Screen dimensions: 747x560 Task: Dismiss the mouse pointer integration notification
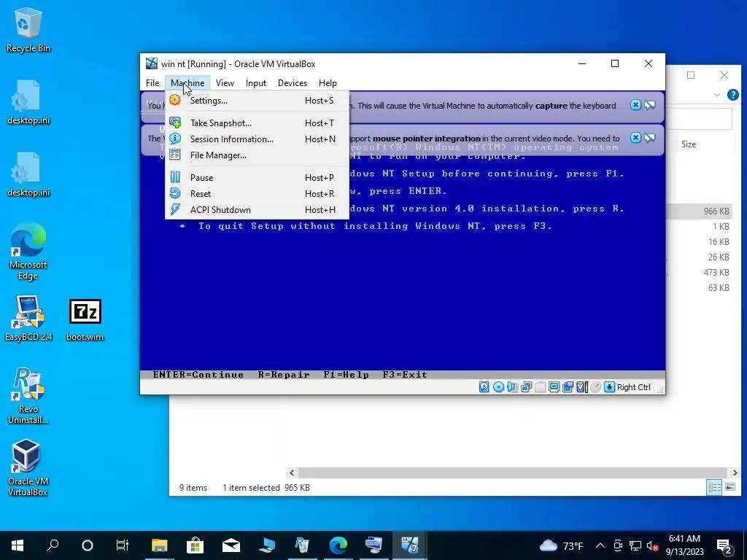[x=635, y=138]
